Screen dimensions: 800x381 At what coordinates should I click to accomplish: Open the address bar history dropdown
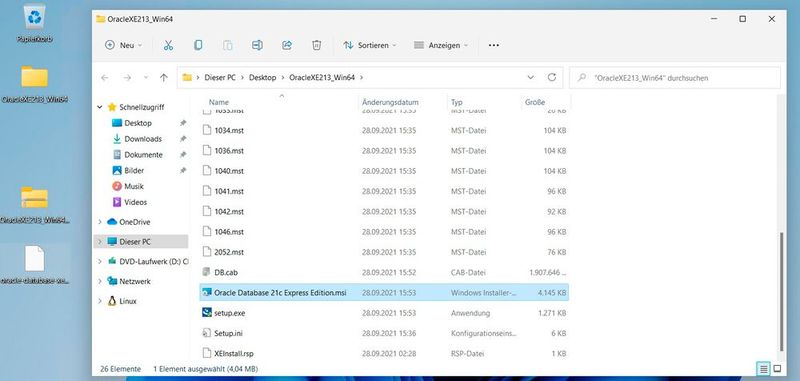point(531,78)
